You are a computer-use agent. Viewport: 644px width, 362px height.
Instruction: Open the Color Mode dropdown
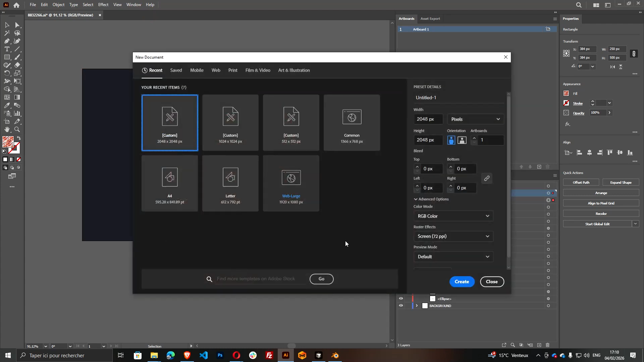click(x=453, y=216)
